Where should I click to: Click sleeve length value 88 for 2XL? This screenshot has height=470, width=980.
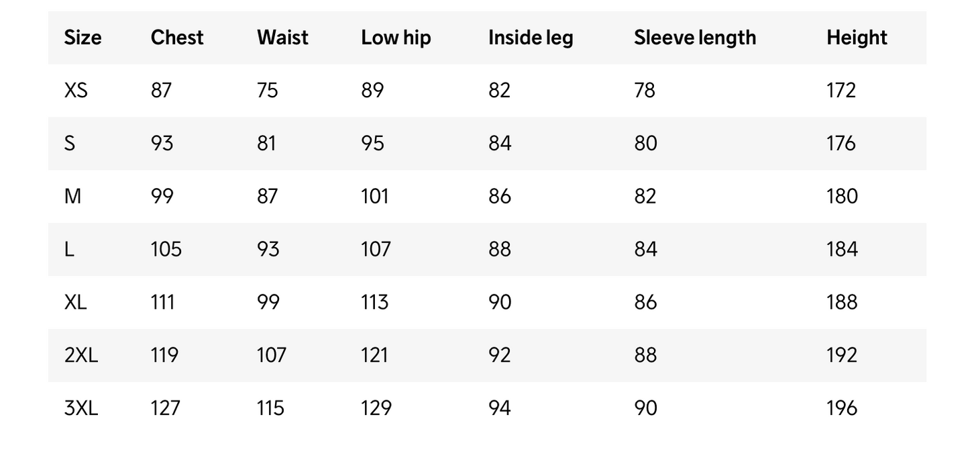point(645,355)
